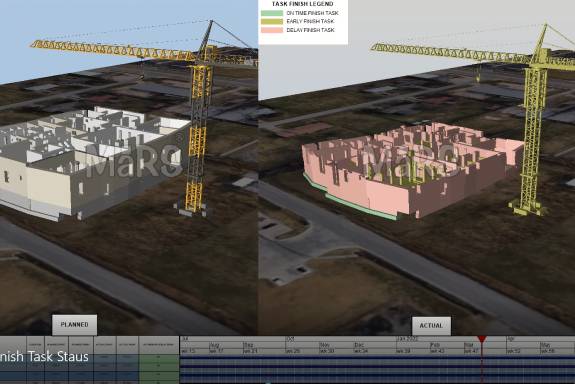Click the 'Apr' month header on timeline
The width and height of the screenshot is (575, 384).
[x=510, y=339]
